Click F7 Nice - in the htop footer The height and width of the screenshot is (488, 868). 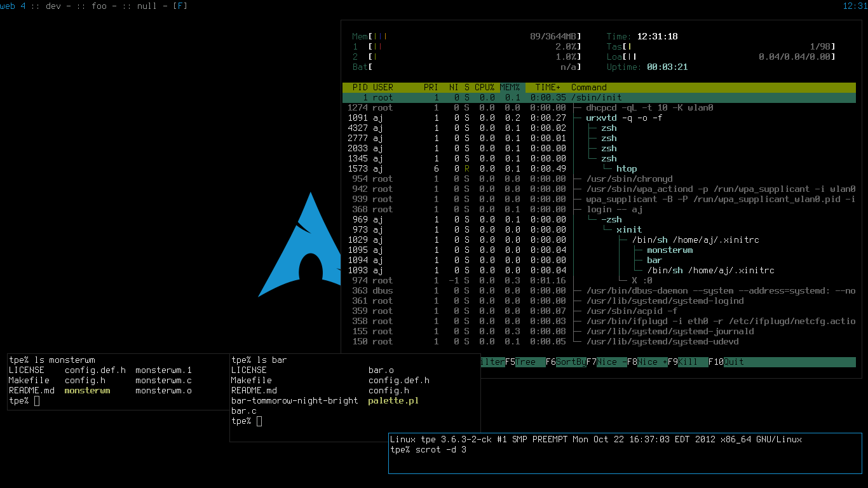pyautogui.click(x=607, y=362)
